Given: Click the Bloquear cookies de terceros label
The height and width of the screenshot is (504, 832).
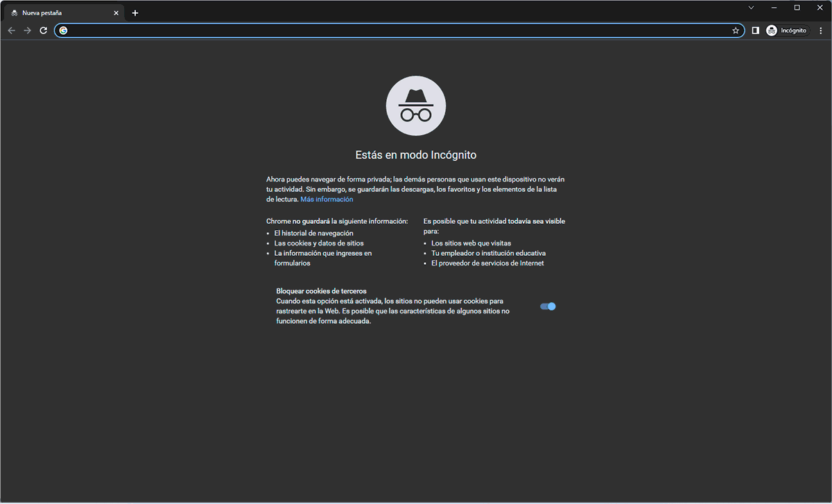Looking at the screenshot, I should click(321, 291).
